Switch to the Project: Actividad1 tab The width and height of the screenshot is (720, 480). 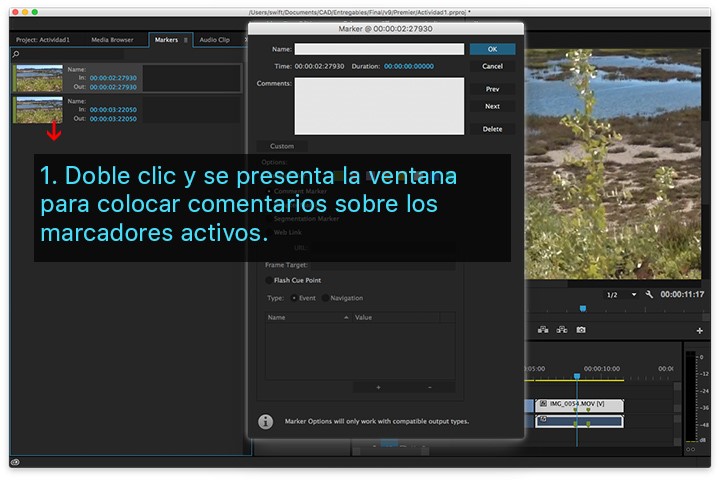click(43, 40)
